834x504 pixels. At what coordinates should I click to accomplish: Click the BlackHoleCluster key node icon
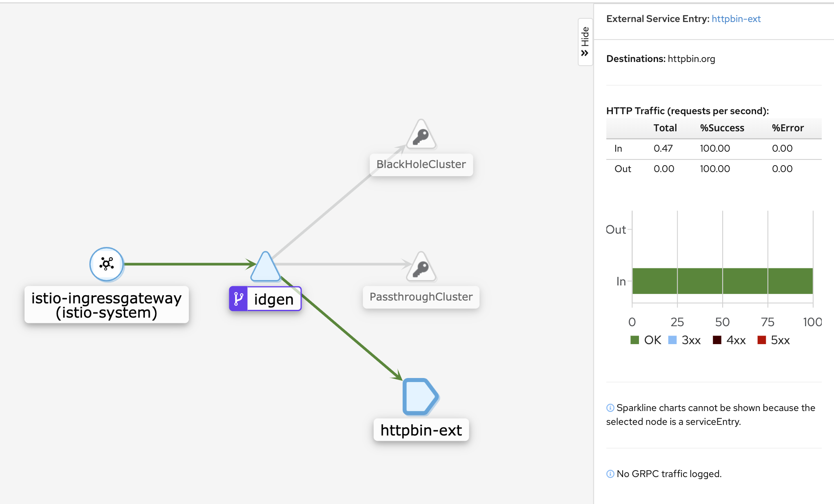click(421, 134)
